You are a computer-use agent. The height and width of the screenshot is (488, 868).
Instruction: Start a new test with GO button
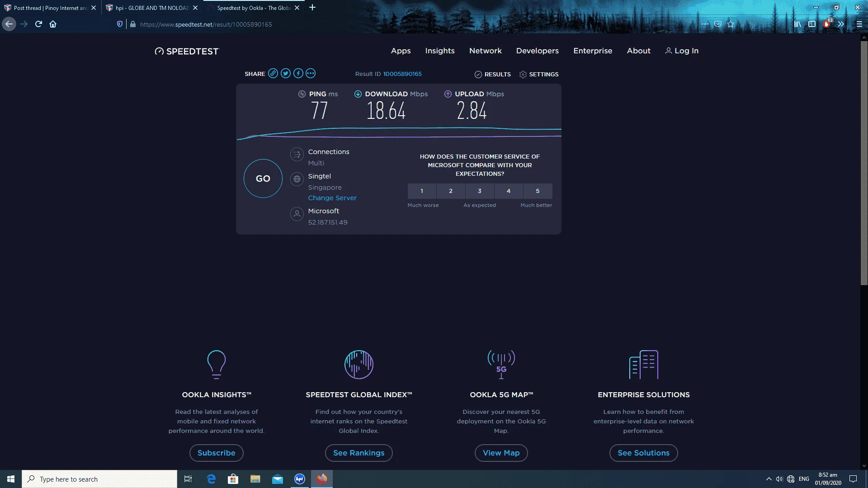(x=263, y=178)
